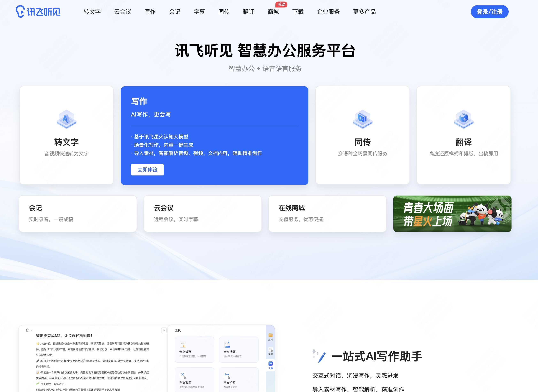Screen dimensions: 538x392
Task: Expand the 更多产品 menu
Action: coord(364,12)
